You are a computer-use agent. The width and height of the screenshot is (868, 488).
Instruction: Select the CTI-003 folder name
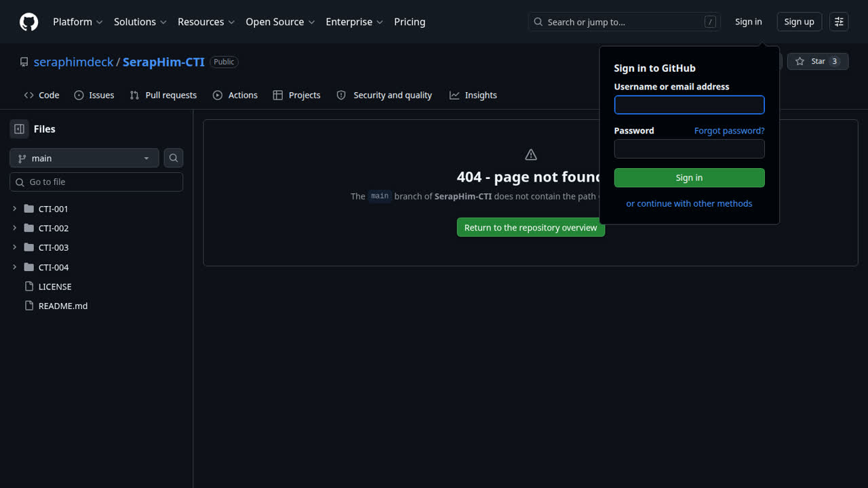[54, 247]
